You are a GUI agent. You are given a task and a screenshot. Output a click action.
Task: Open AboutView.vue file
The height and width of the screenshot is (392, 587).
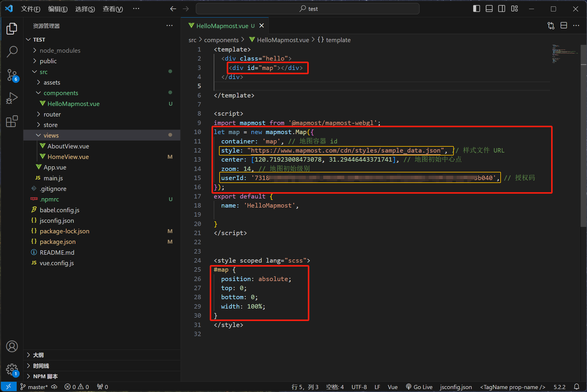102,146
